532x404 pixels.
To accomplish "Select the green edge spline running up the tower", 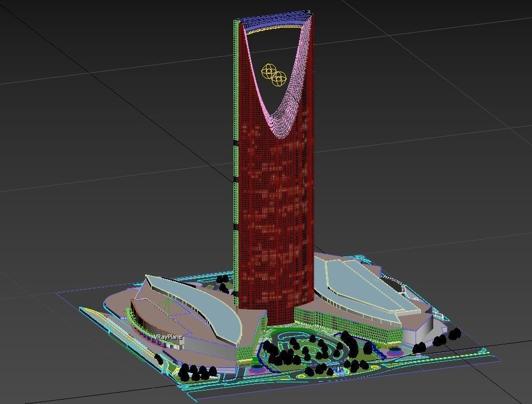I will pos(236,190).
